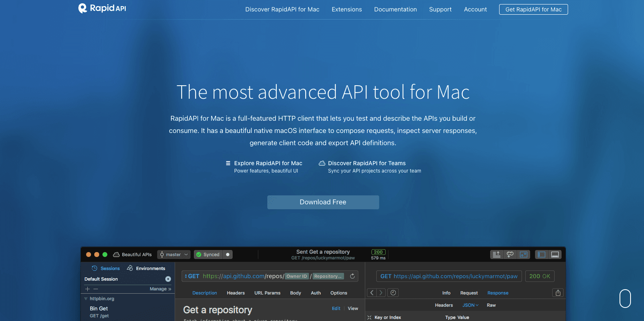Viewport: 644px width, 321px height.
Task: Open the Body tab
Action: pos(295,293)
